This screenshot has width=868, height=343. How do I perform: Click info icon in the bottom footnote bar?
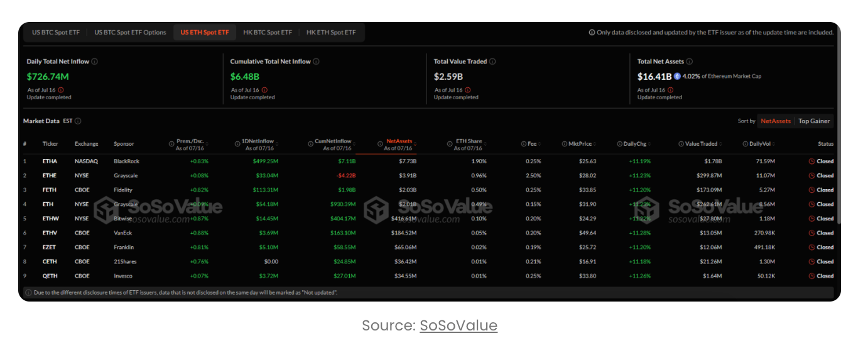tap(28, 293)
